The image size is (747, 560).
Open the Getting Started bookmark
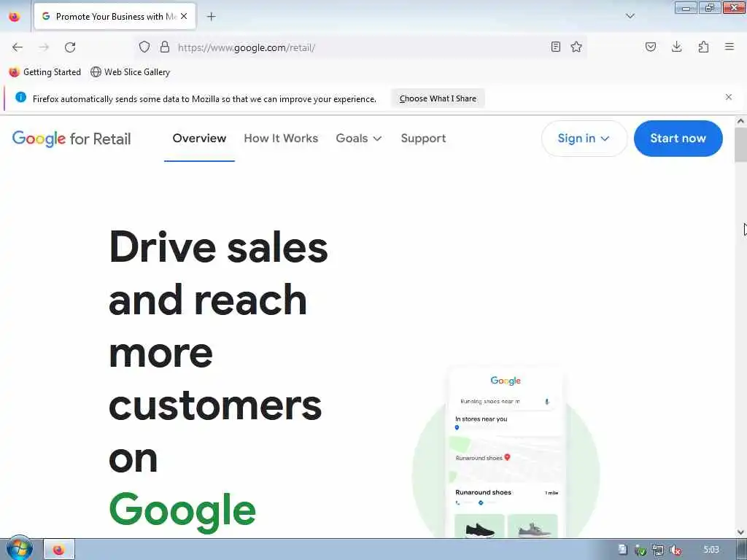45,72
